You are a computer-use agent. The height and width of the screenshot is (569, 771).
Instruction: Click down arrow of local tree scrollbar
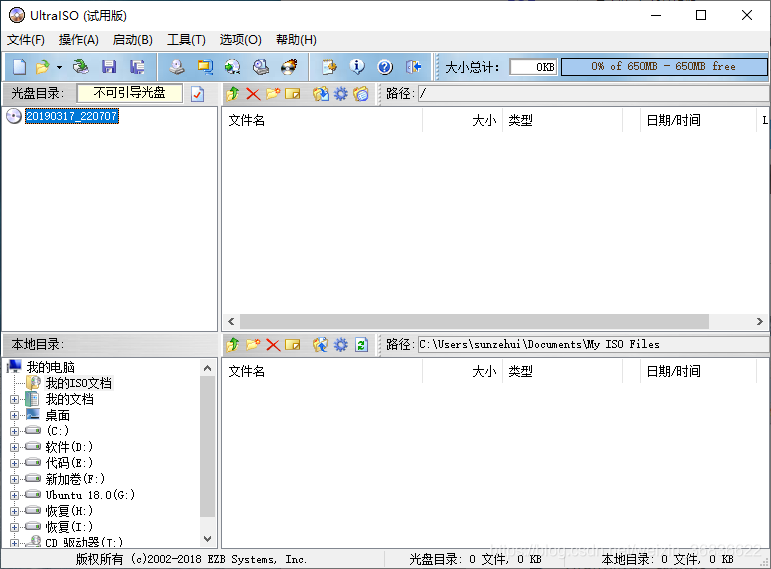click(208, 539)
